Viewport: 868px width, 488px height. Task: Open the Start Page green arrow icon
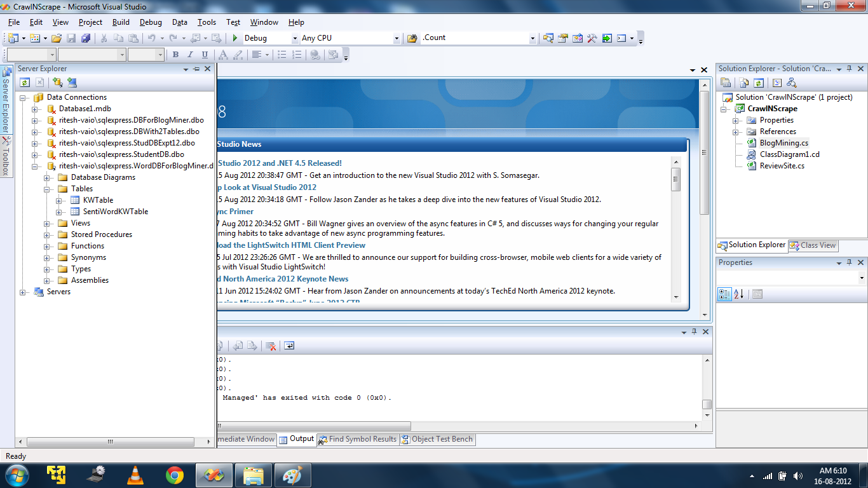point(607,38)
